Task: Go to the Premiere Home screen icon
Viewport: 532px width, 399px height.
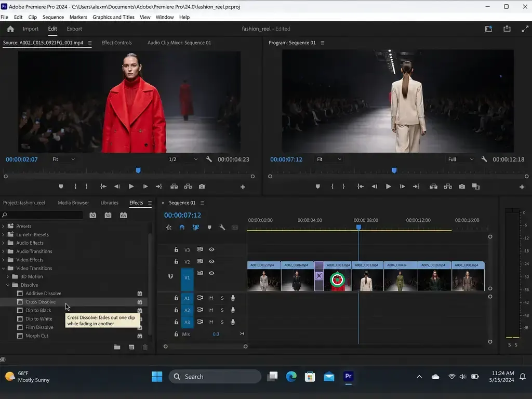Action: coord(10,29)
